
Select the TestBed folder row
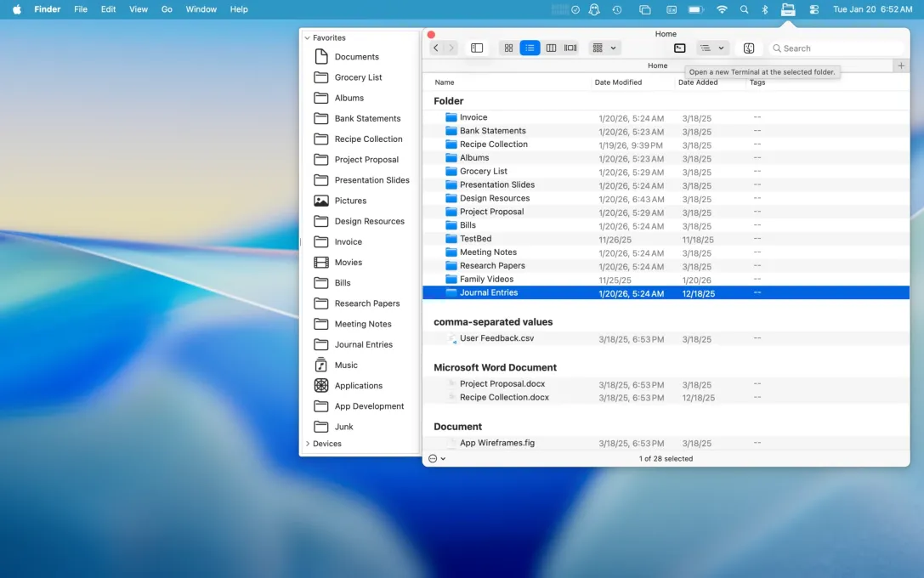[x=666, y=239]
